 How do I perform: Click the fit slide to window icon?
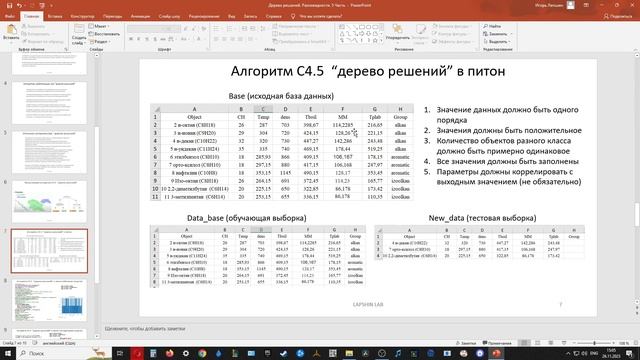tap(635, 343)
